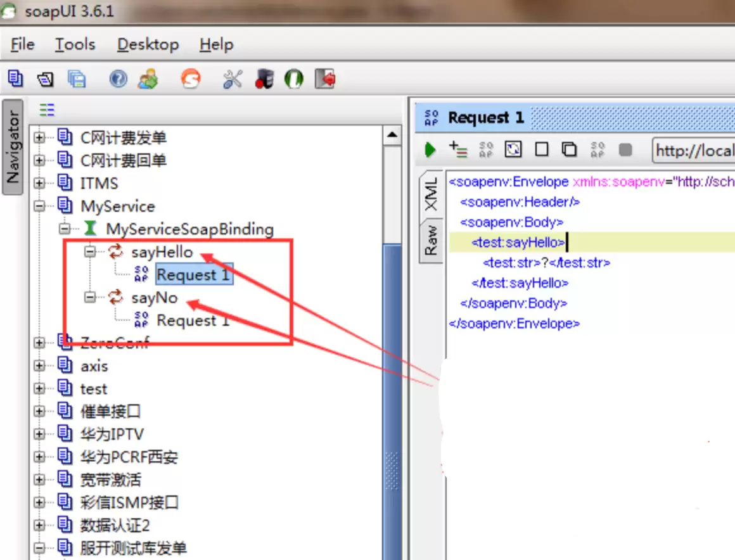This screenshot has width=735, height=560.
Task: Collapse the sayHello operation node
Action: (x=90, y=251)
